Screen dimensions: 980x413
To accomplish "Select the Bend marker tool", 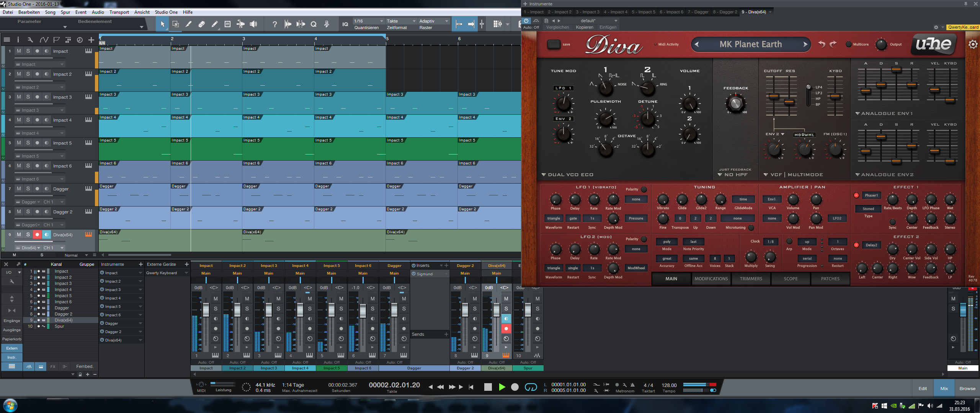I will pos(240,24).
